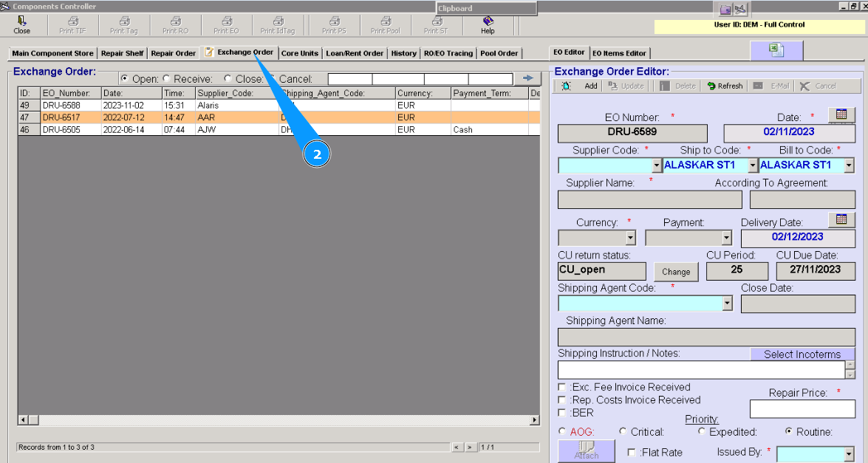Image resolution: width=868 pixels, height=463 pixels.
Task: Expand the Supplier Code dropdown
Action: coord(657,165)
